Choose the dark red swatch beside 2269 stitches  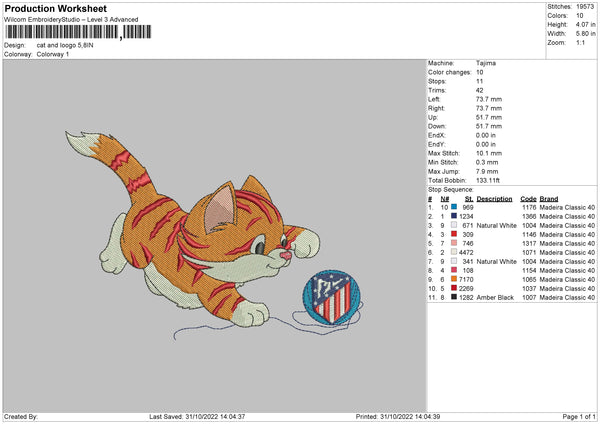pos(454,288)
